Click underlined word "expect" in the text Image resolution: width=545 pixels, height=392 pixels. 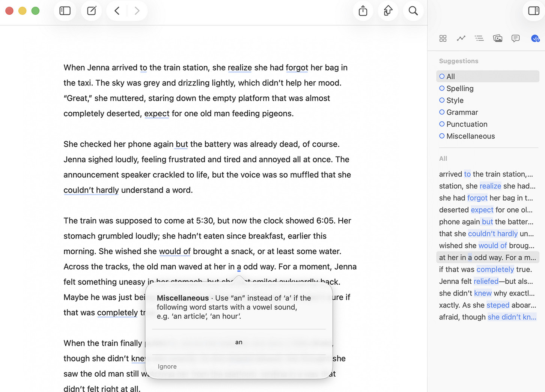coord(157,113)
